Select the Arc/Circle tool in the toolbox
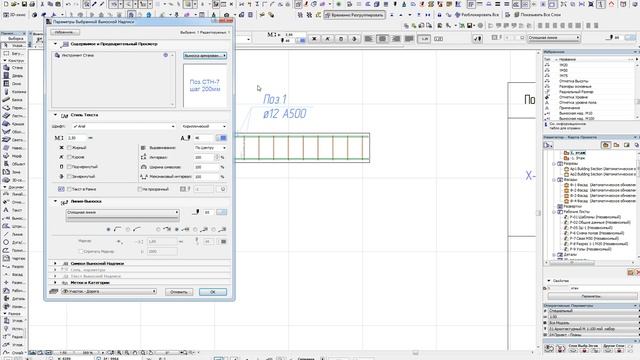The height and width of the screenshot is (360, 640). [x=12, y=242]
